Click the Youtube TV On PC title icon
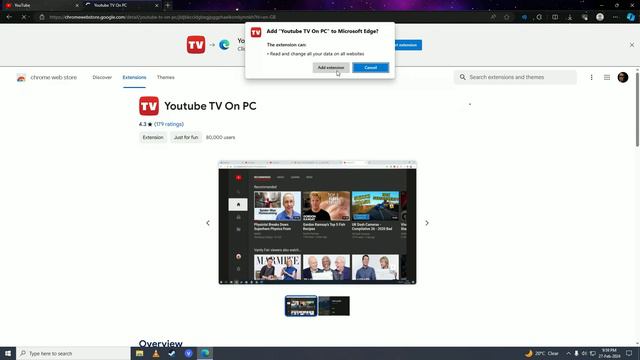This screenshot has height=360, width=640. pos(149,106)
